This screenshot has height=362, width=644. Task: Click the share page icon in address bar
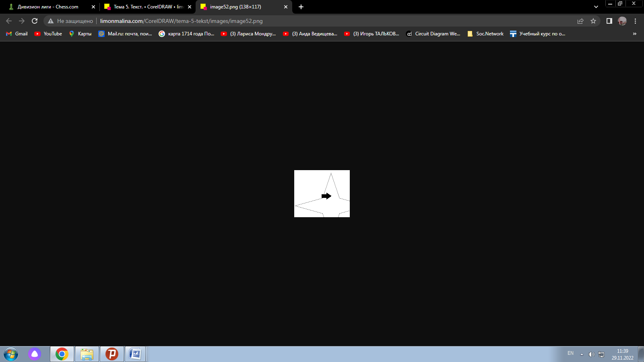click(x=580, y=21)
